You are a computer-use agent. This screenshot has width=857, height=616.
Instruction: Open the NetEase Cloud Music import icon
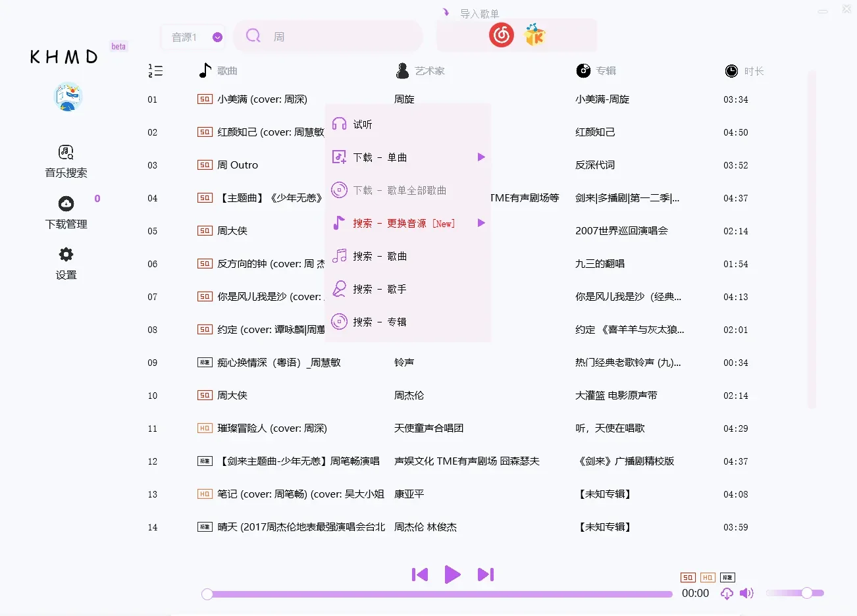pos(501,35)
